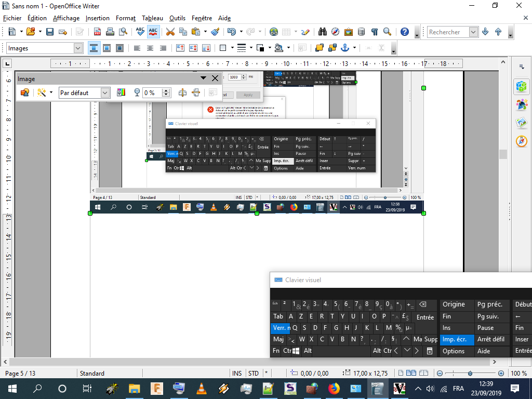
Task: Click Find Next down arrow
Action: [485, 32]
